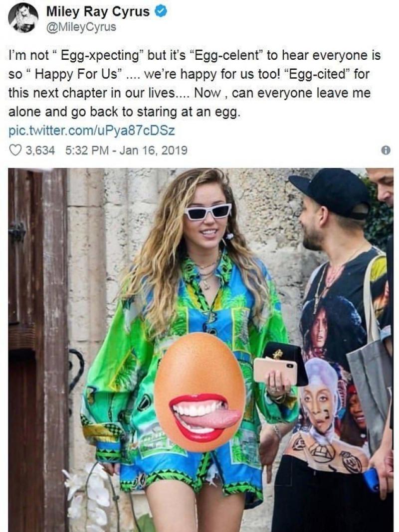Click the heart like icon
The height and width of the screenshot is (532, 399).
15,150
